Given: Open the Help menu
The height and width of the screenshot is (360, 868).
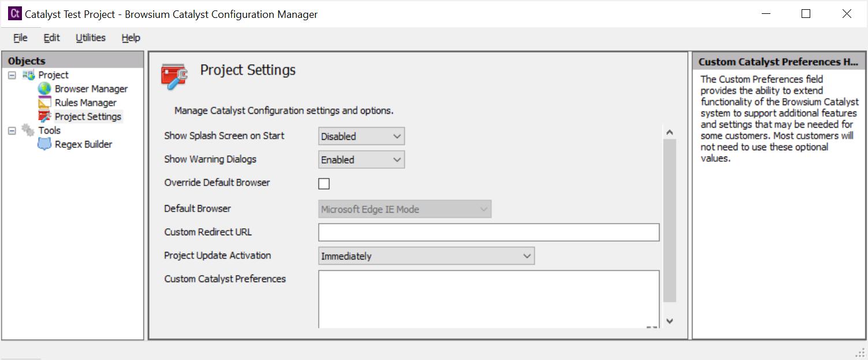Looking at the screenshot, I should [x=131, y=38].
